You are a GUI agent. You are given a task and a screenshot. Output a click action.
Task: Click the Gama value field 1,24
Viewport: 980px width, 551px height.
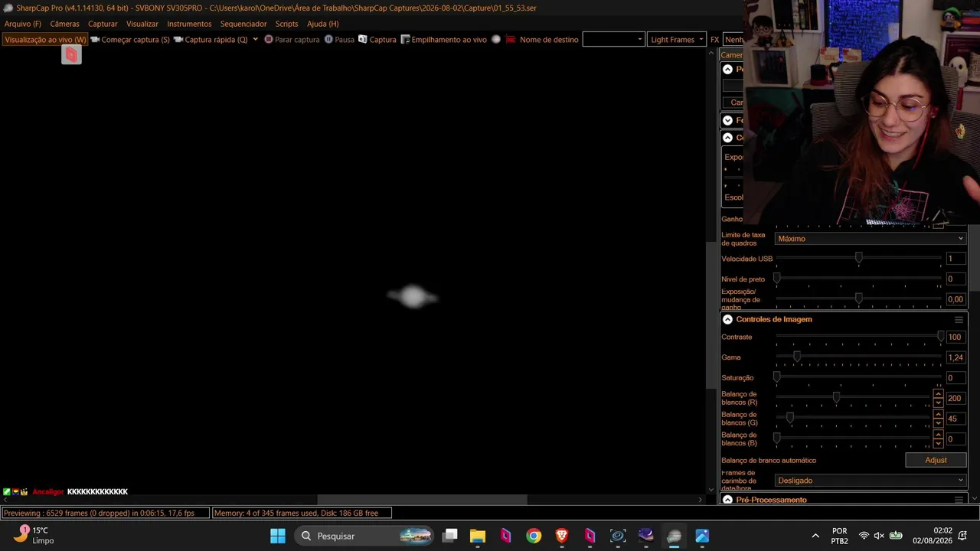point(955,357)
